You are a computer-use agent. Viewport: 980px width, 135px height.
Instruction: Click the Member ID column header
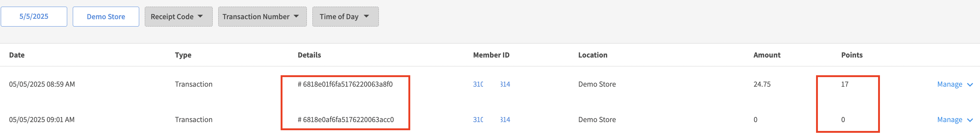click(x=491, y=55)
